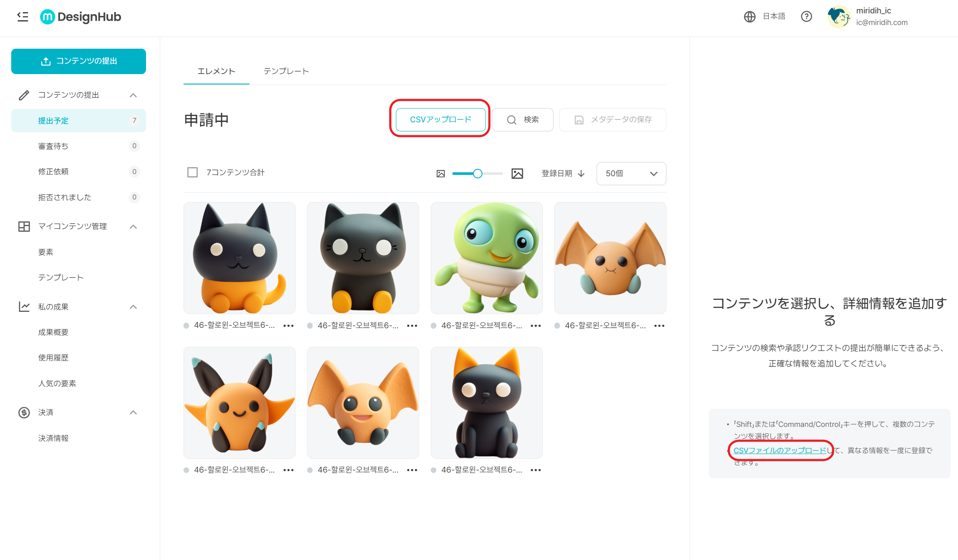Click the large thumbnail-size image icon

517,173
